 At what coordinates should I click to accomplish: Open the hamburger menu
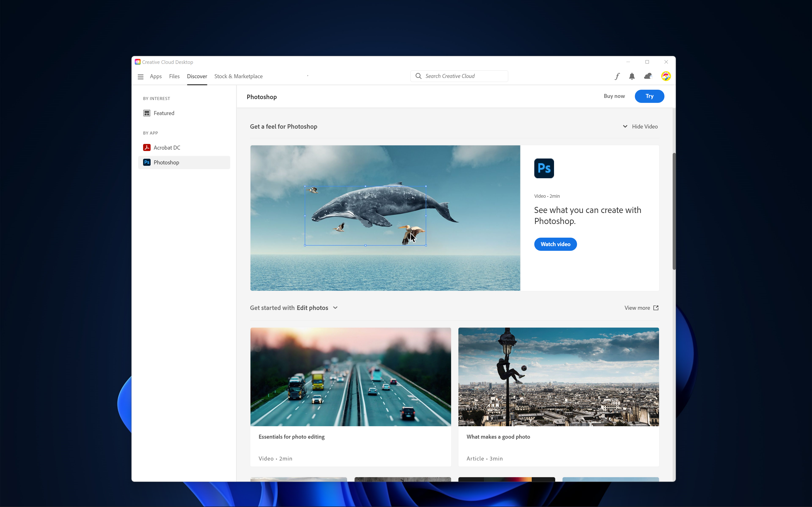point(141,77)
